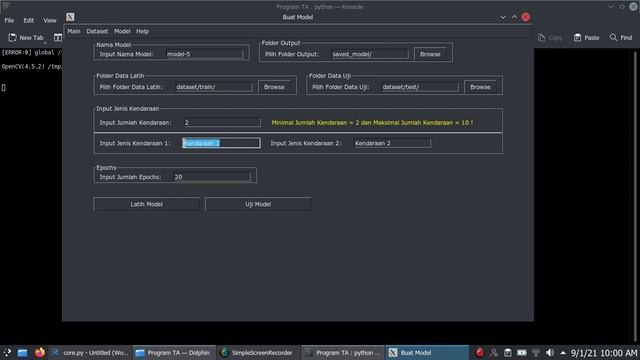The height and width of the screenshot is (360, 640).
Task: Click the clock showing 9/1/21 10:00 AM
Action: (x=604, y=353)
